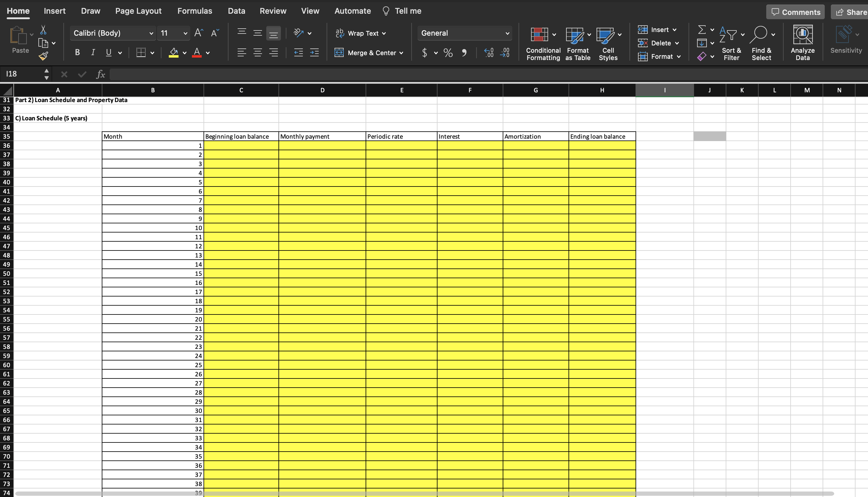Click the Cut scissors icon
The width and height of the screenshot is (868, 497).
(x=43, y=30)
